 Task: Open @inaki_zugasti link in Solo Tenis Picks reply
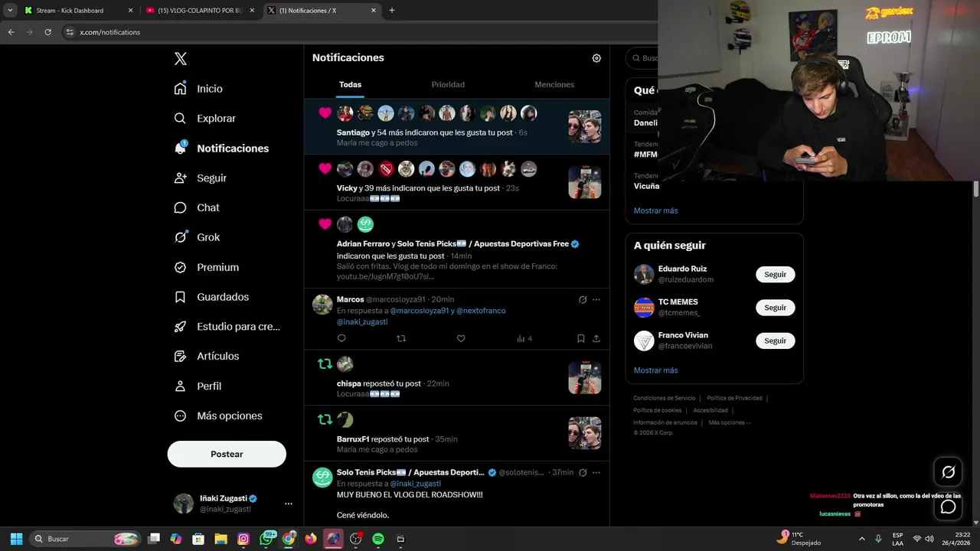(416, 484)
